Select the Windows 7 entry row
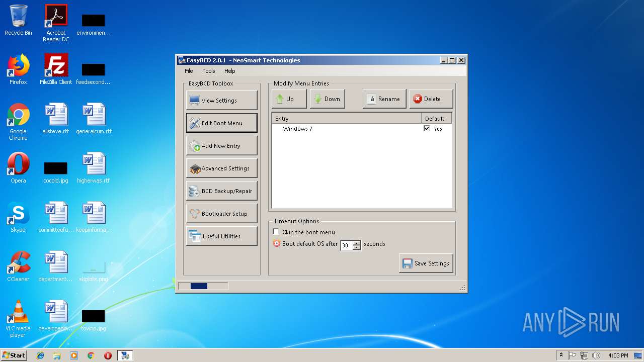Screen dimensions: 644x362 click(361, 129)
